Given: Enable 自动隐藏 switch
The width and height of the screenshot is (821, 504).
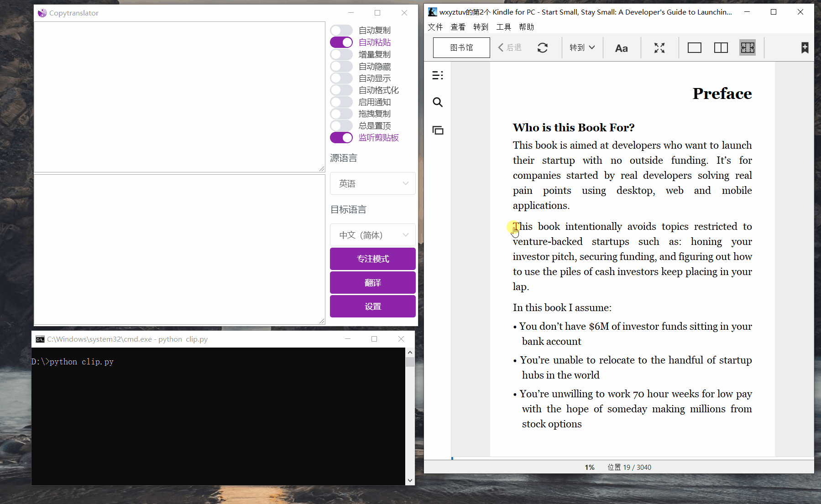Looking at the screenshot, I should 341,67.
